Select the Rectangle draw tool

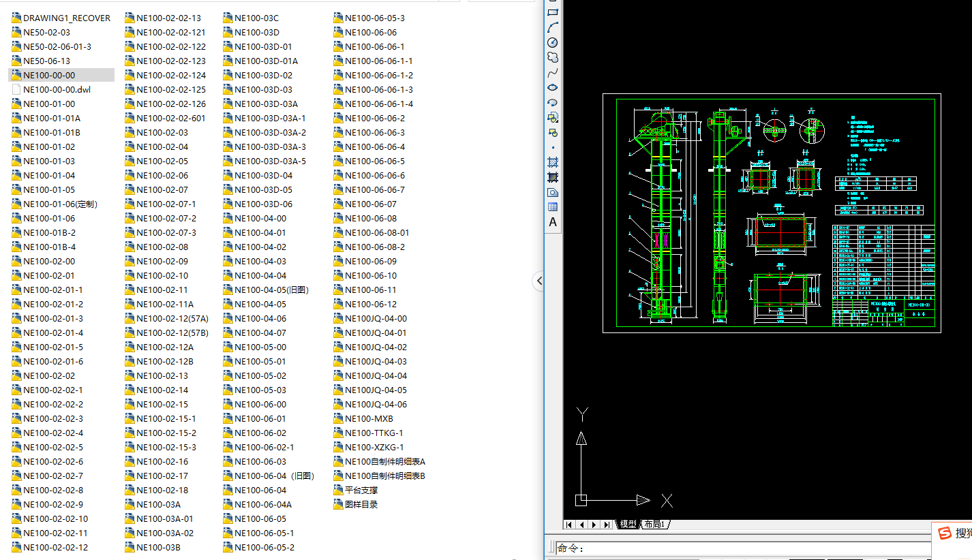pos(553,12)
